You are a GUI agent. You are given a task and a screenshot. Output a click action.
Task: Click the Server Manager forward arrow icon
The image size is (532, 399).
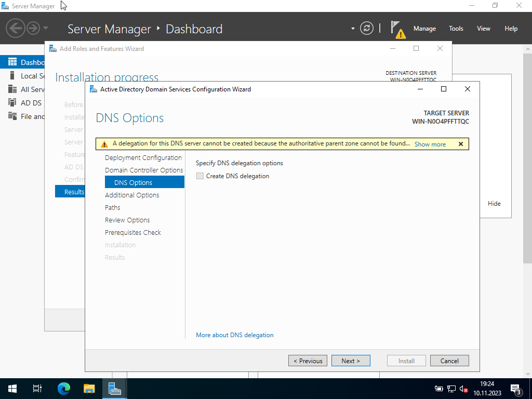point(33,28)
